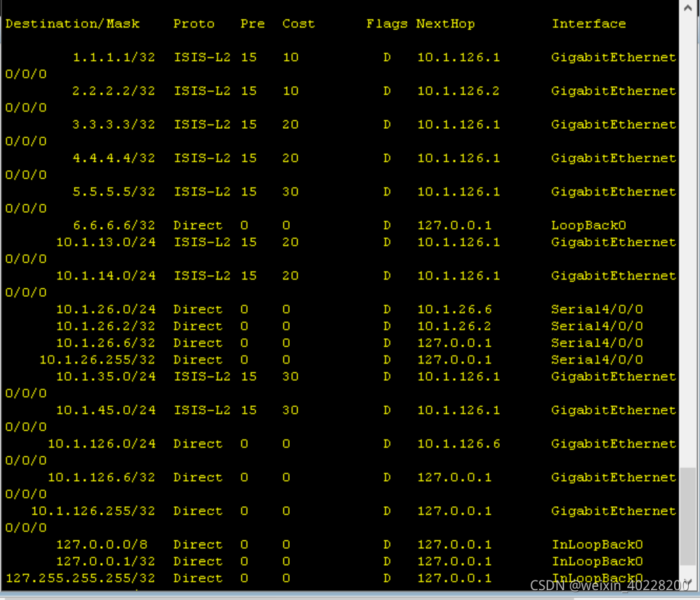The image size is (700, 600).
Task: Click the Pre column header
Action: [x=252, y=24]
